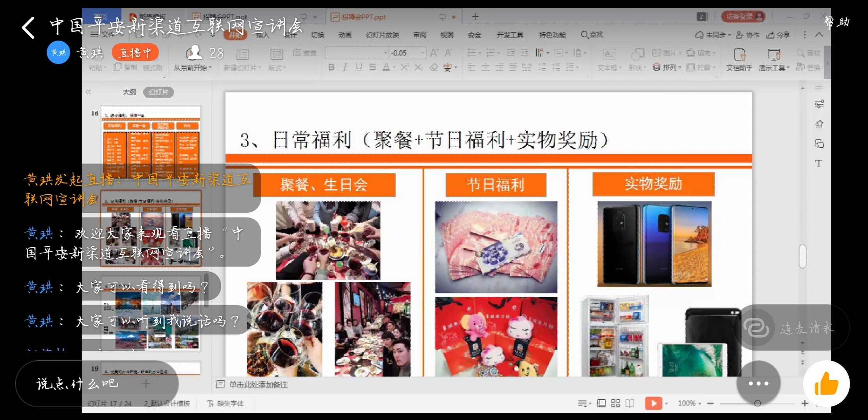Tap the 连麦请求 button
Image resolution: width=868 pixels, height=420 pixels.
tap(792, 328)
